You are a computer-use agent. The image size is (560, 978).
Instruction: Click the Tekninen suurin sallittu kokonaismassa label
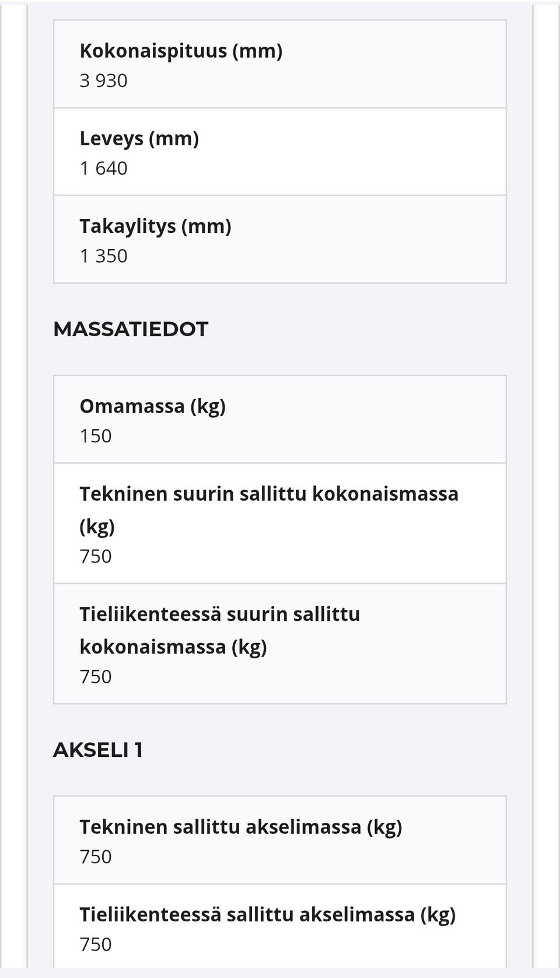(269, 494)
